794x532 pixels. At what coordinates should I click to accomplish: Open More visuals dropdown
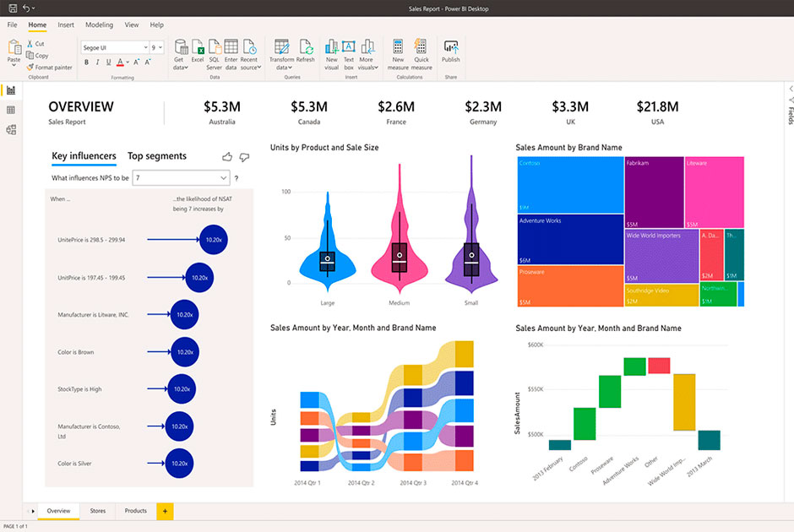click(367, 55)
